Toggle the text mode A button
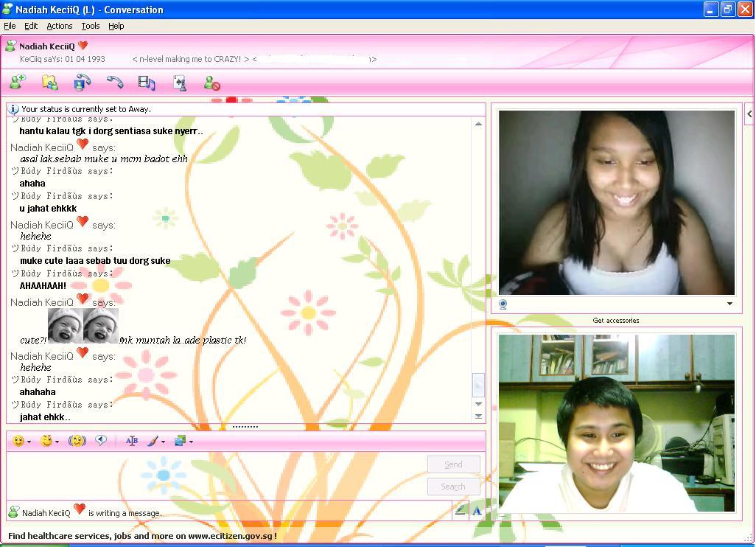 [x=477, y=510]
